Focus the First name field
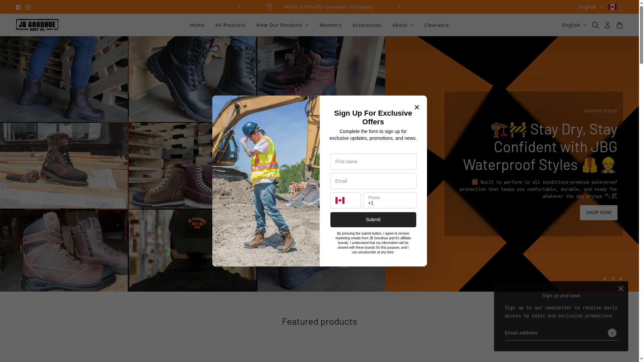Viewport: 644px width, 362px height. click(373, 162)
